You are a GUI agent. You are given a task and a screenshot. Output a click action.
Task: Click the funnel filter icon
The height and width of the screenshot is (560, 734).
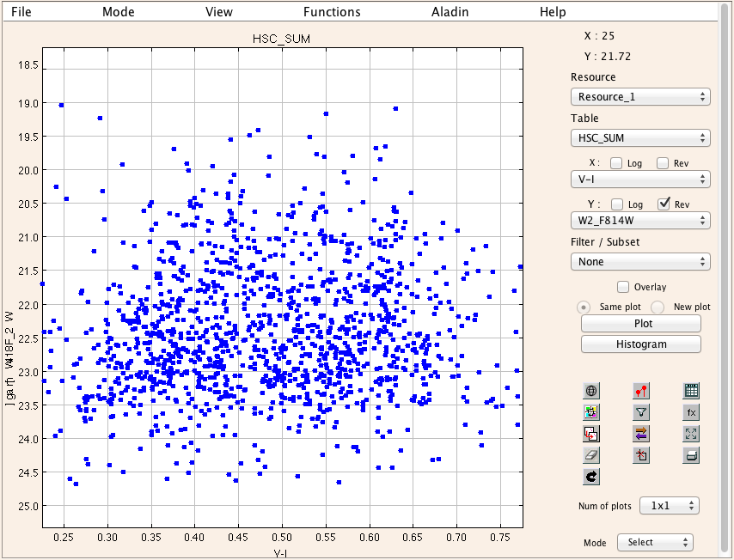(x=641, y=412)
